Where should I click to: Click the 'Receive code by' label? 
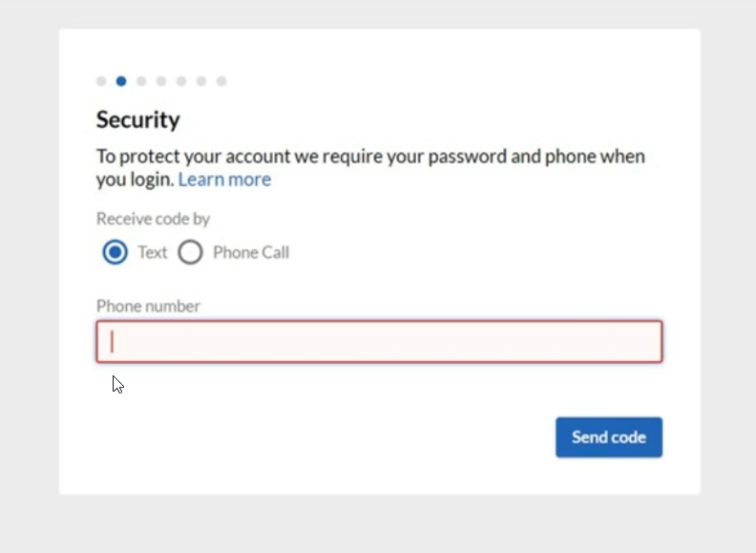153,219
